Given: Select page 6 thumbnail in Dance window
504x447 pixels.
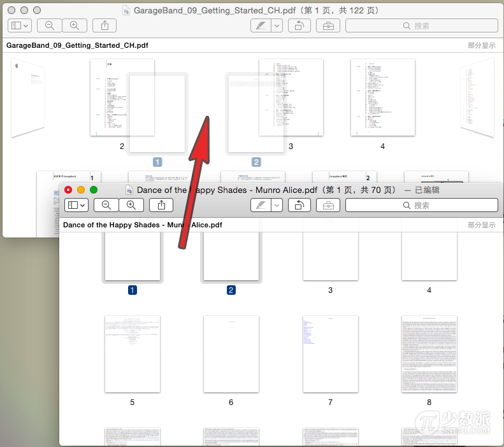Looking at the screenshot, I should 231,354.
